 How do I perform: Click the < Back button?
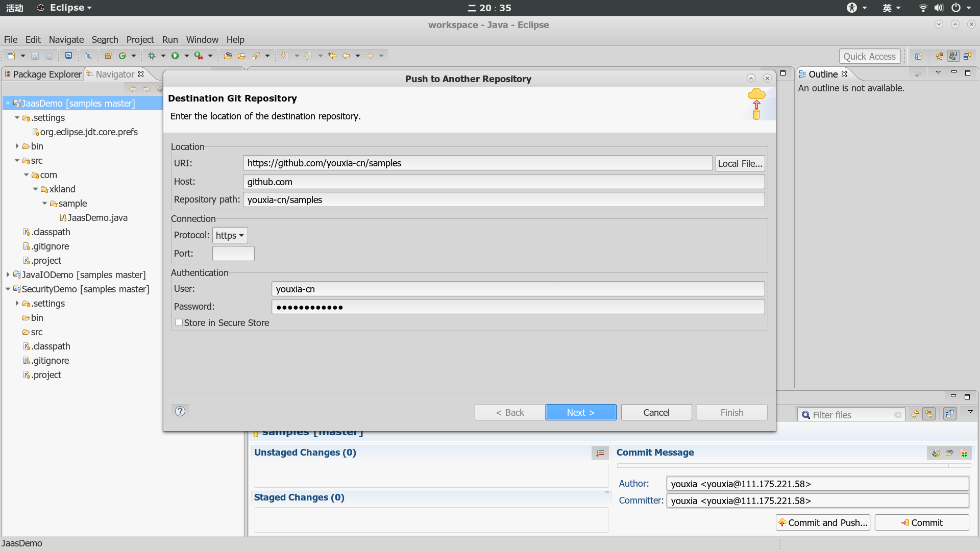point(510,412)
